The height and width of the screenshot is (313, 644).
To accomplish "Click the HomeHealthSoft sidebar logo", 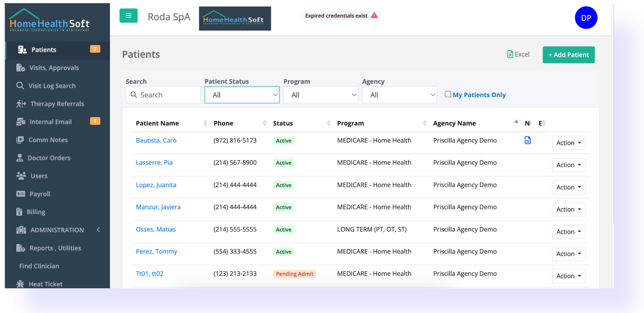I will (x=49, y=21).
